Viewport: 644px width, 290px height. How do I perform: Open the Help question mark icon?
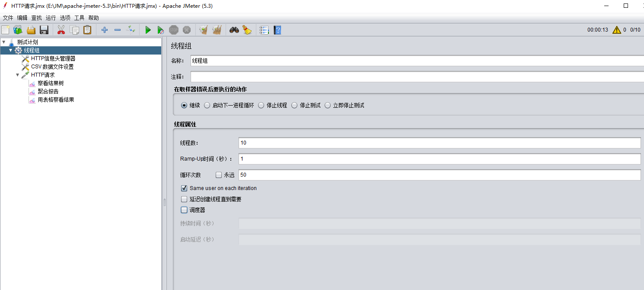277,30
